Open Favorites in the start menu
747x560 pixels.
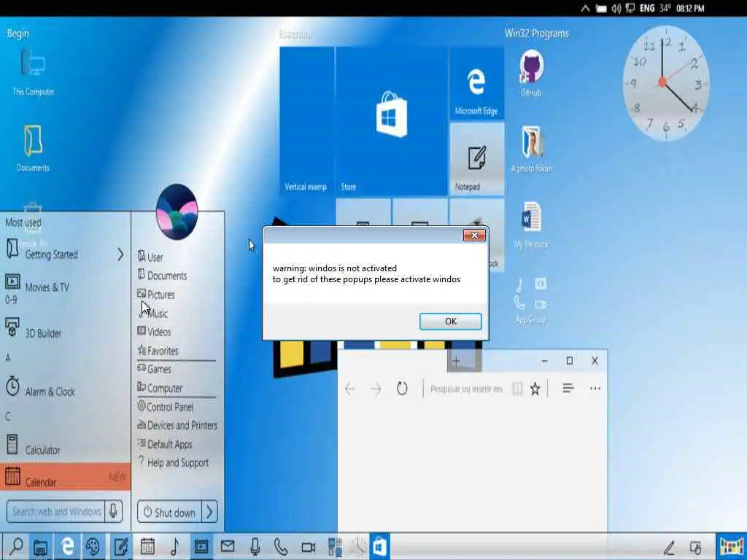coord(158,351)
